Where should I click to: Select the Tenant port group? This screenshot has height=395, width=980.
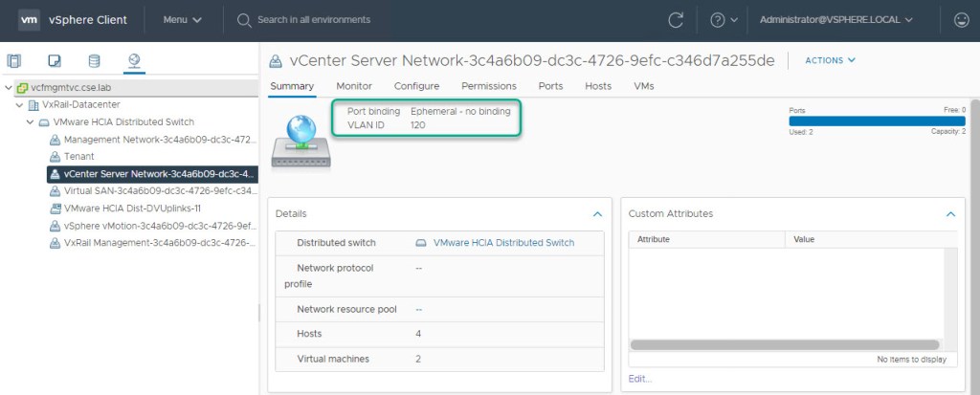(x=79, y=156)
